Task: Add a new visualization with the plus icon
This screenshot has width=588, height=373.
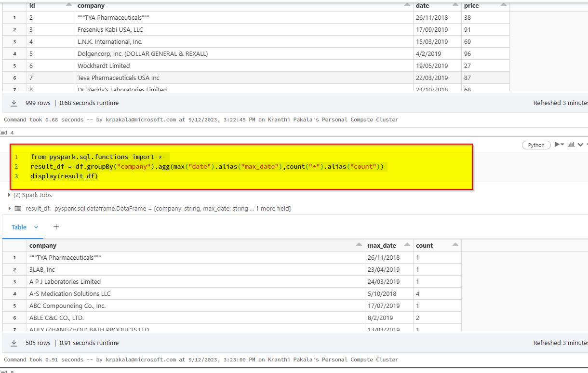Action: (56, 226)
